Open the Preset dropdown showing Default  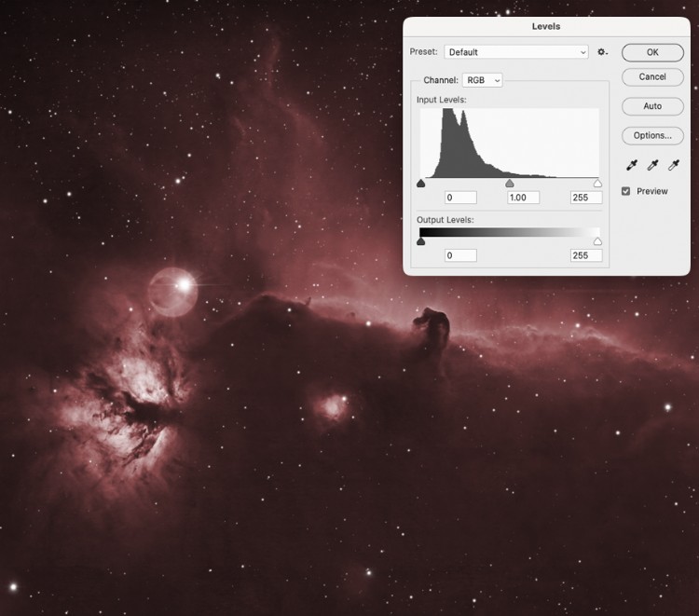coord(516,52)
